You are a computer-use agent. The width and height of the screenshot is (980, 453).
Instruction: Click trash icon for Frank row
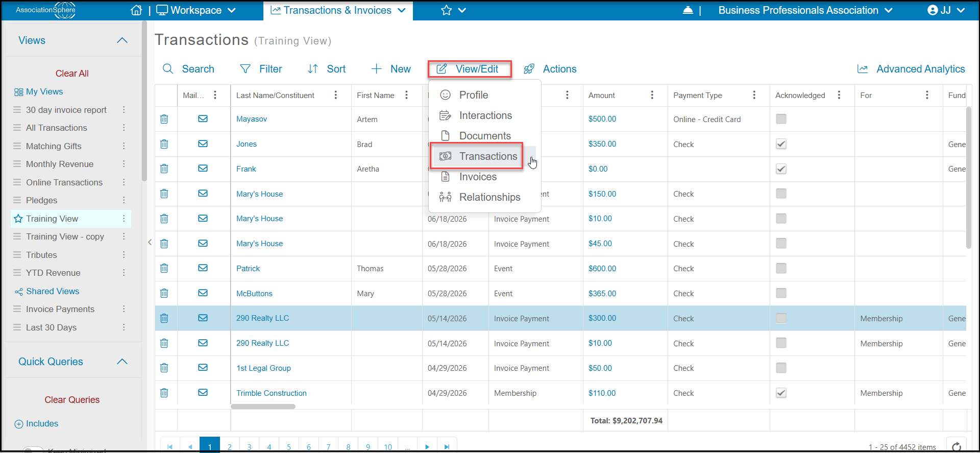pyautogui.click(x=164, y=169)
